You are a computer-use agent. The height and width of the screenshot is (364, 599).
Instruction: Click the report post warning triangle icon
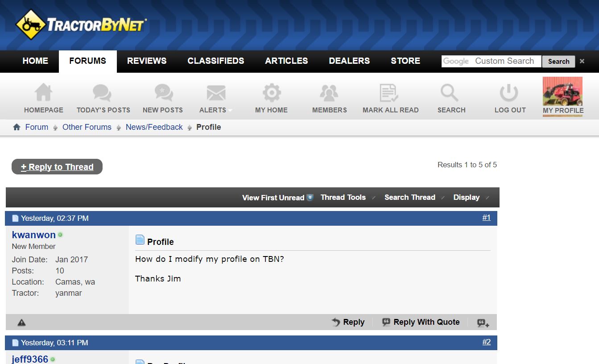coord(21,323)
